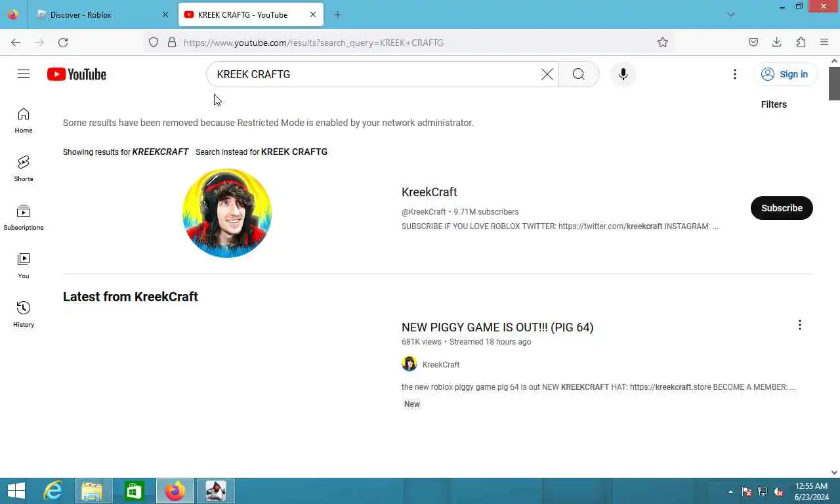Search instead for KREEK CRAFTG

tap(294, 152)
